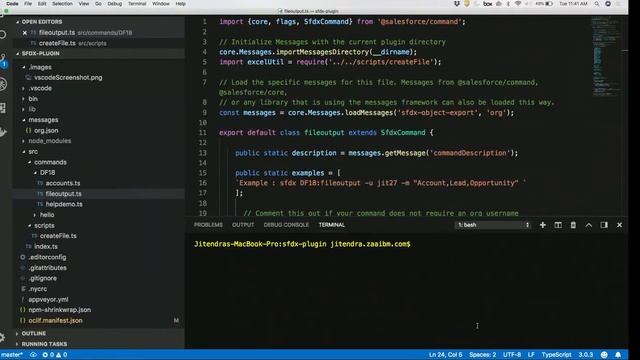Switch to the Problems tab
Screen dimensions: 640x360
click(208, 225)
